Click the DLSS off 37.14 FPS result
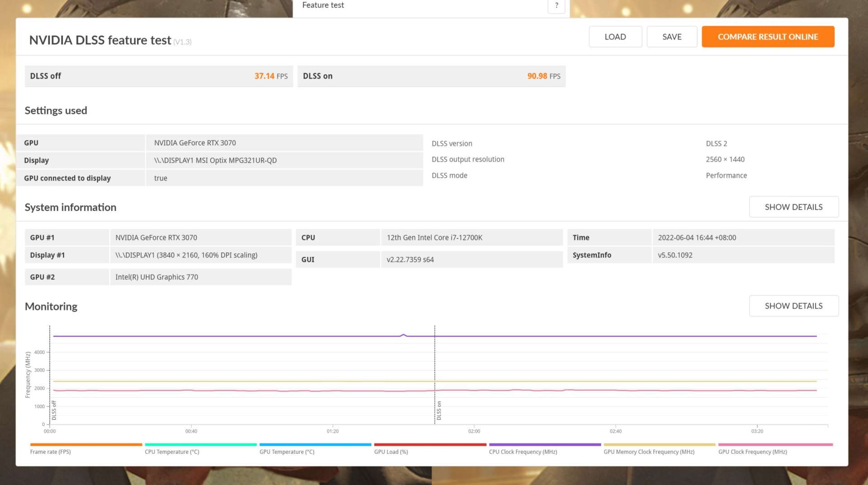The height and width of the screenshot is (485, 868). point(159,76)
